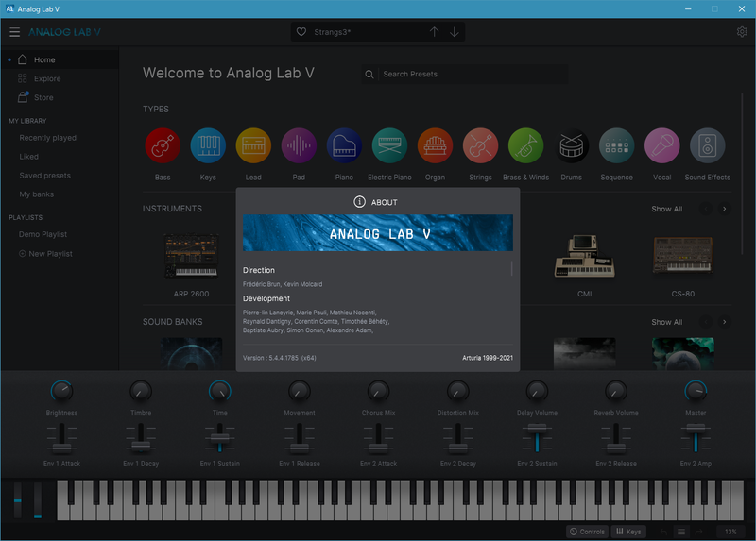Screen dimensions: 756x541
Task: Open Store in the sidebar
Action: (60, 97)
